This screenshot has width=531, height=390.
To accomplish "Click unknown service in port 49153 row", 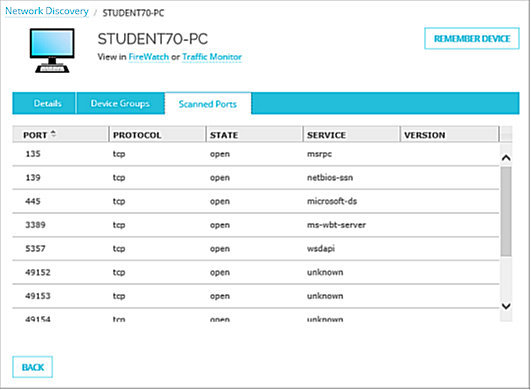I will point(325,296).
